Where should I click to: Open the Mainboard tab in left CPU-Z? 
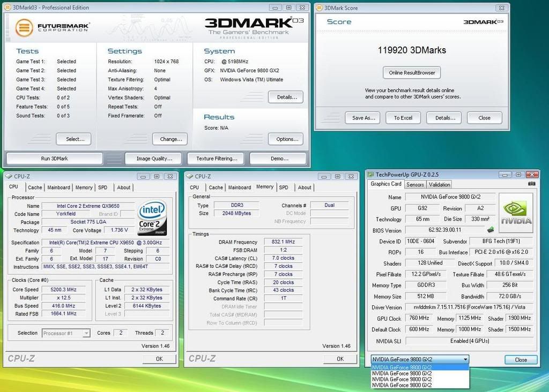[58, 187]
